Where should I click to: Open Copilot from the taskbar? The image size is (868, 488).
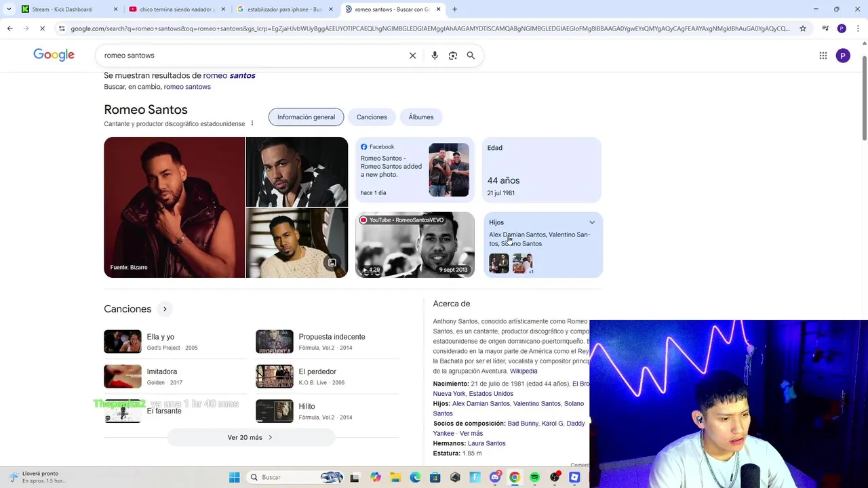[x=375, y=477]
